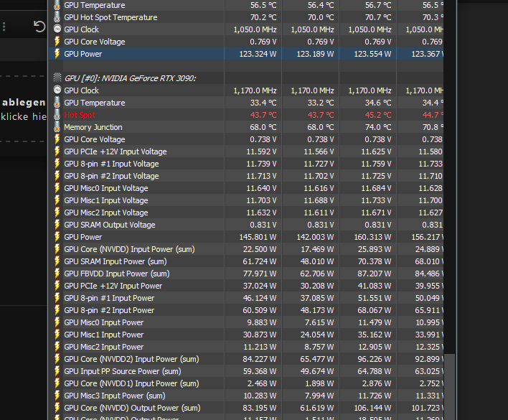Click the lightning icon of GPU Core (NVVDD) Input Power (sum)

pyautogui.click(x=57, y=249)
